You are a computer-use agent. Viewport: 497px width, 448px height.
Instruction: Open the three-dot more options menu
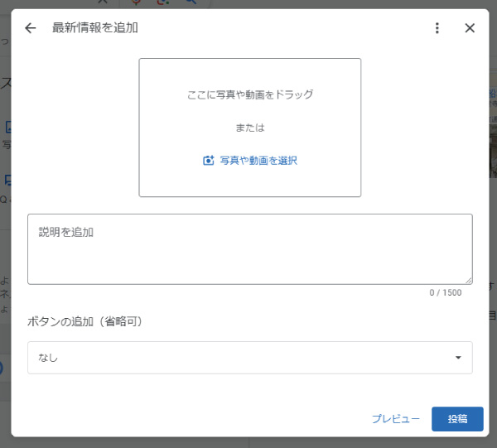437,28
